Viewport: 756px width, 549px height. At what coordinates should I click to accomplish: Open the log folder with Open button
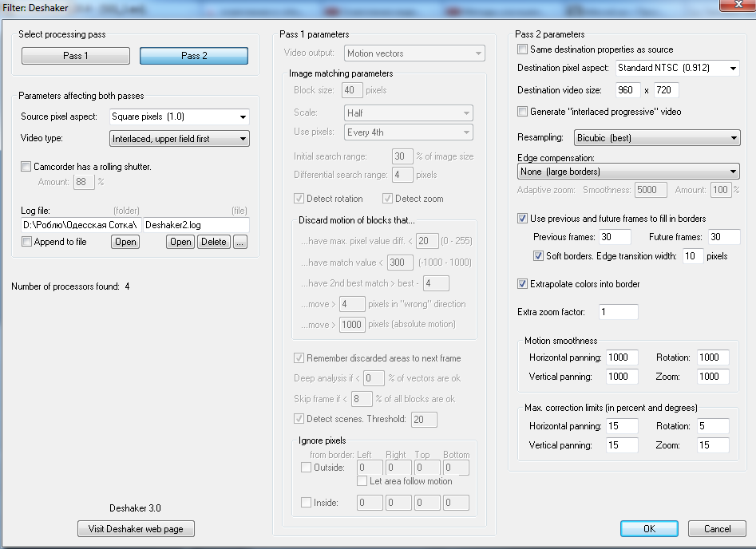coord(125,242)
